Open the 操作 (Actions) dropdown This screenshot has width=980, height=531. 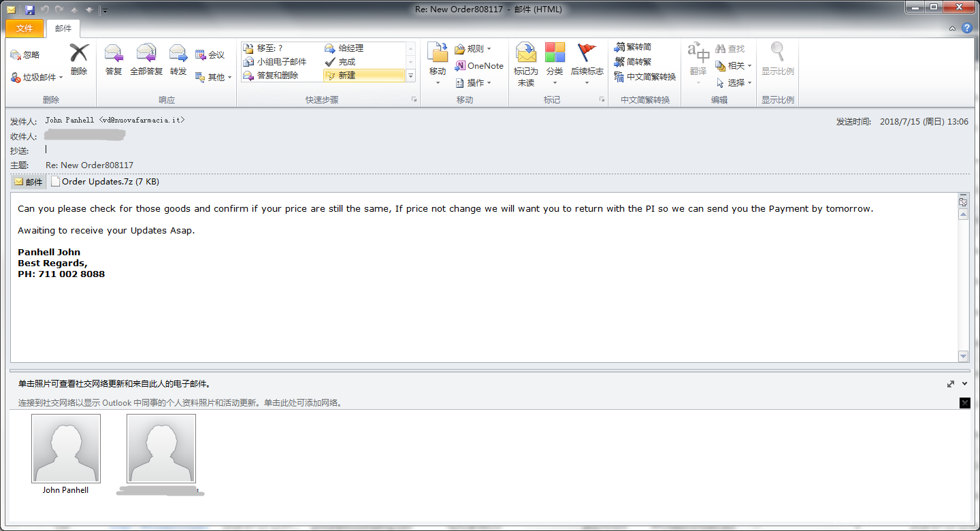click(x=472, y=82)
